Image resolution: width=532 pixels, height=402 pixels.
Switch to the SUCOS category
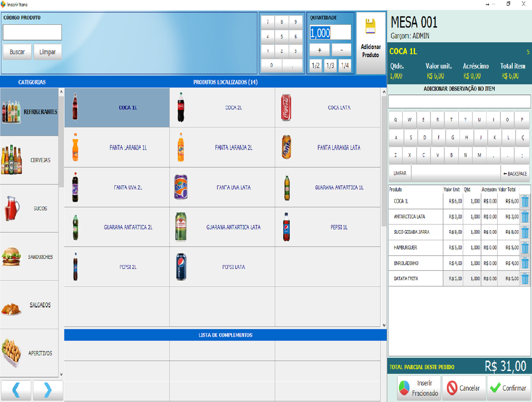pyautogui.click(x=29, y=208)
